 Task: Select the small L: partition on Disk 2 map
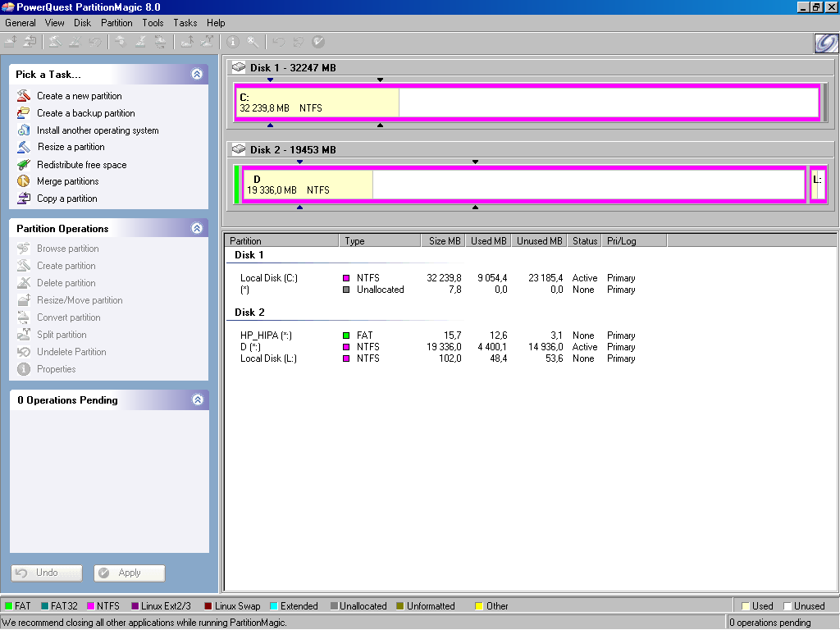click(818, 185)
